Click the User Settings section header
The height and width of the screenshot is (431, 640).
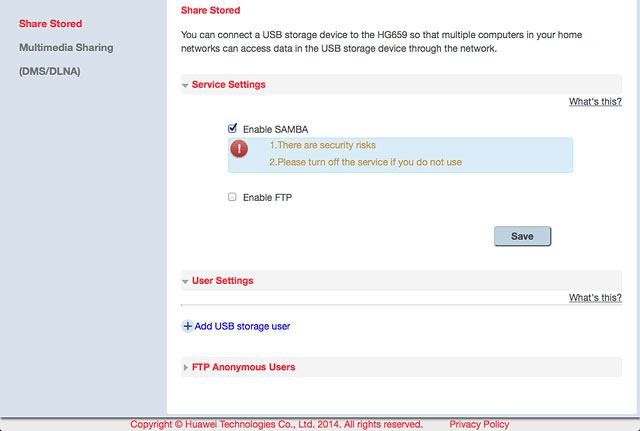coord(402,281)
